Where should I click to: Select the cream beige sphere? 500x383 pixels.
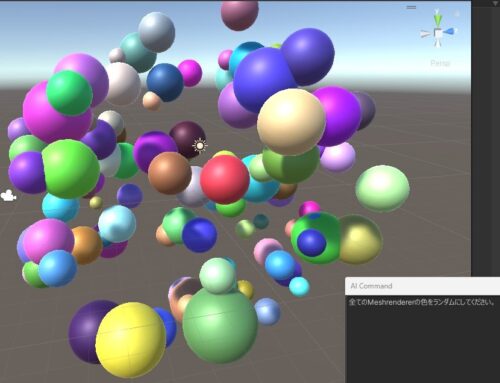pos(291,121)
